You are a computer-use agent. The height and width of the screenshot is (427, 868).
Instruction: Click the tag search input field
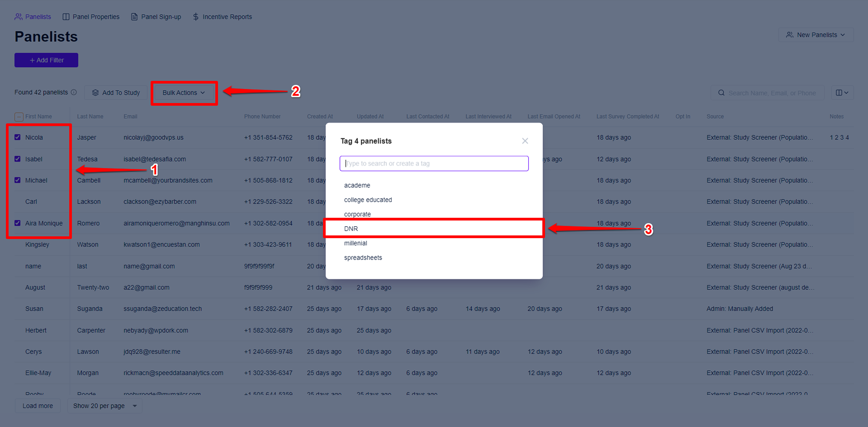point(434,164)
